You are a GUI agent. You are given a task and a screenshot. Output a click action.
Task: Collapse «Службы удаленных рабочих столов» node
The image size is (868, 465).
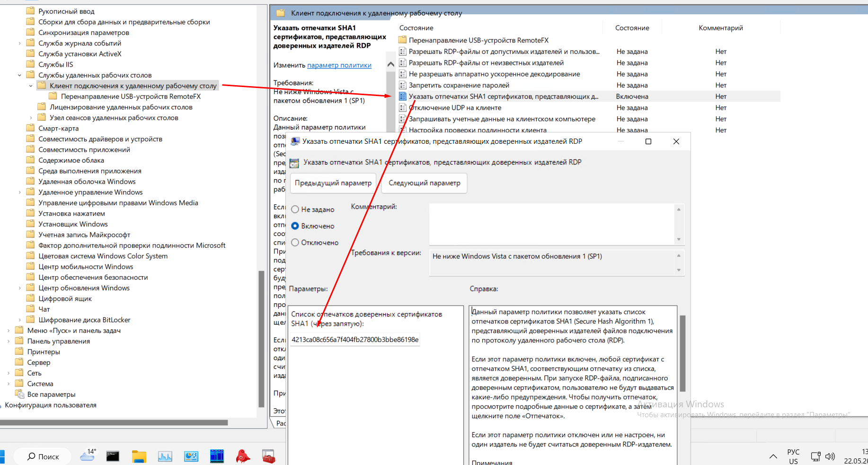click(19, 75)
